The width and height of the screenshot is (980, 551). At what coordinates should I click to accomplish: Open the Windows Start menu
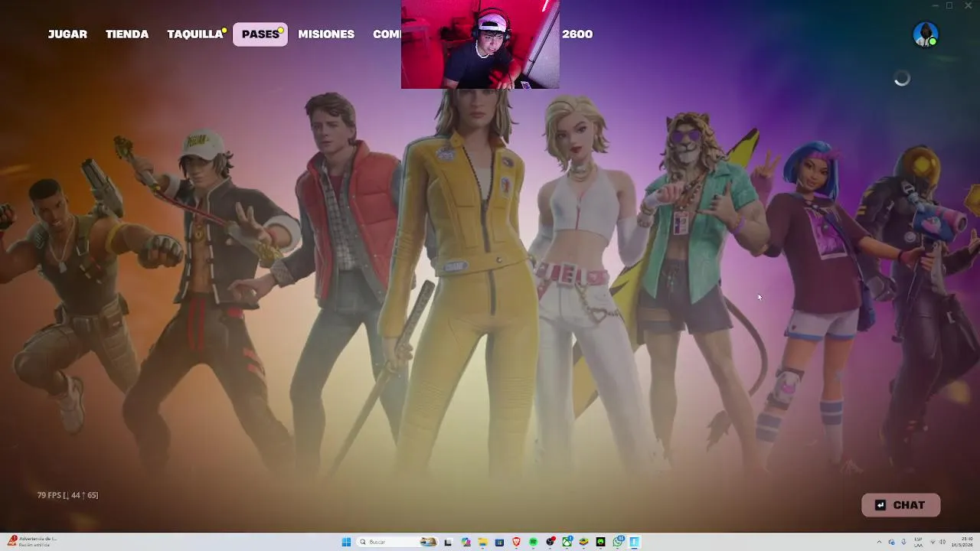click(x=346, y=542)
